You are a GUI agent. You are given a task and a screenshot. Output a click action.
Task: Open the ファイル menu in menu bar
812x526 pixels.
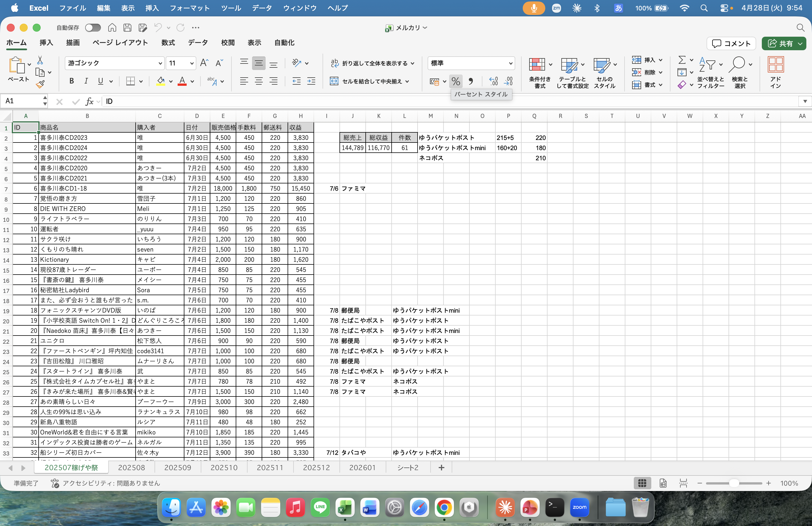[x=73, y=8]
